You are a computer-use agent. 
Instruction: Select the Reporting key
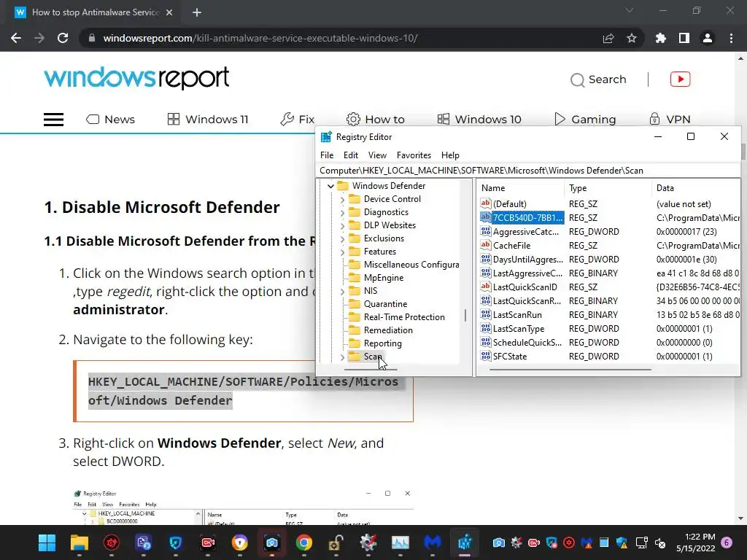pos(376,343)
